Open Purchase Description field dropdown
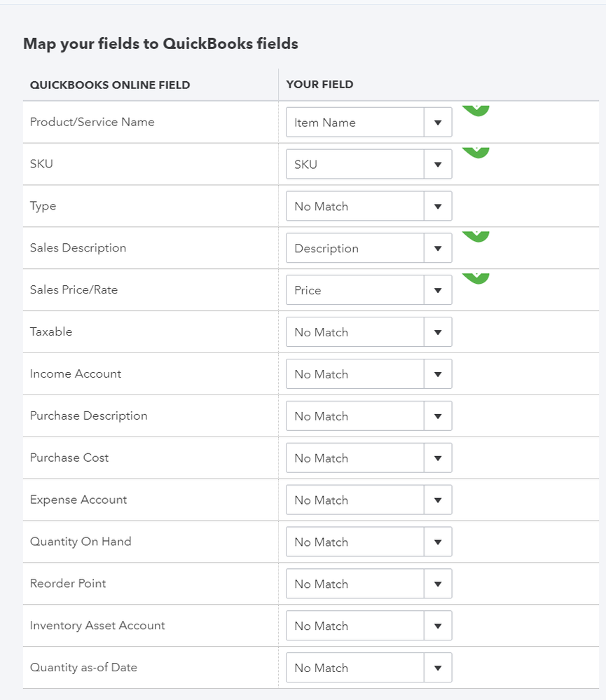Image resolution: width=606 pixels, height=700 pixels. [x=369, y=416]
